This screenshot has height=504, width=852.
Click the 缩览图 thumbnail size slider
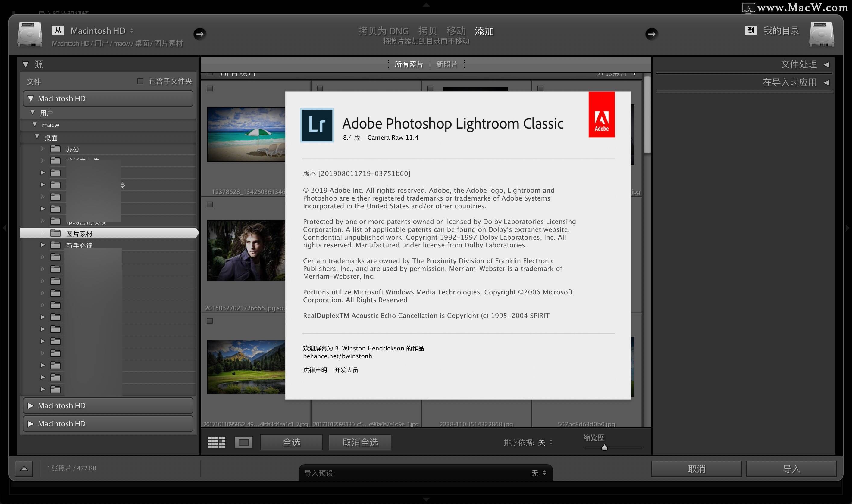pos(605,448)
